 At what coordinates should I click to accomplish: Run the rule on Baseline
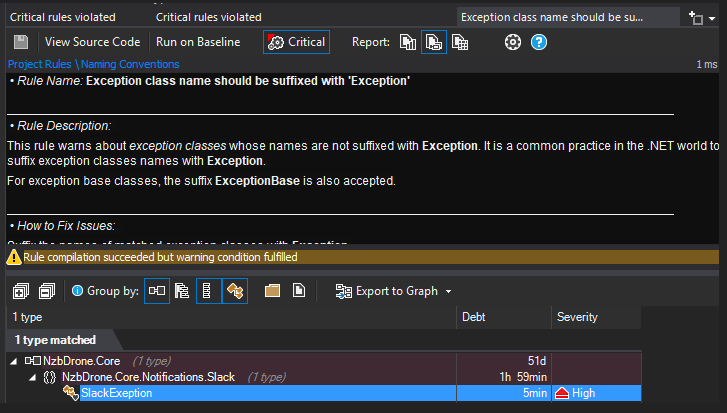(198, 42)
